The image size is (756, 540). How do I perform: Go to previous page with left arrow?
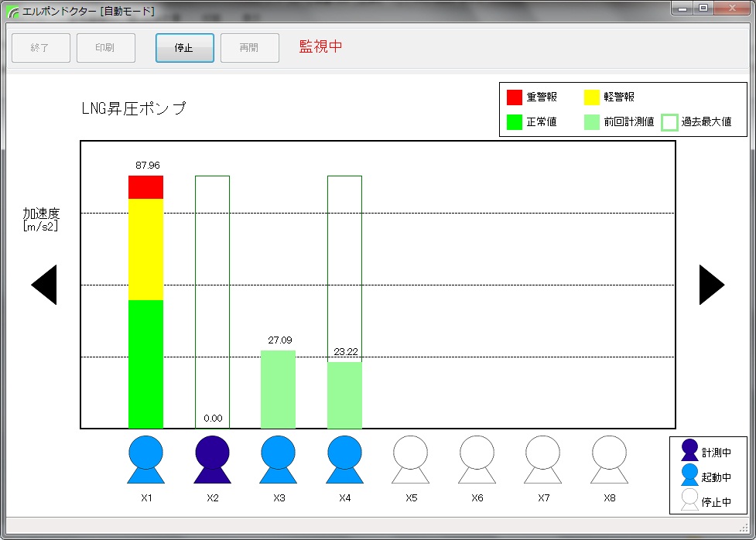pos(44,285)
